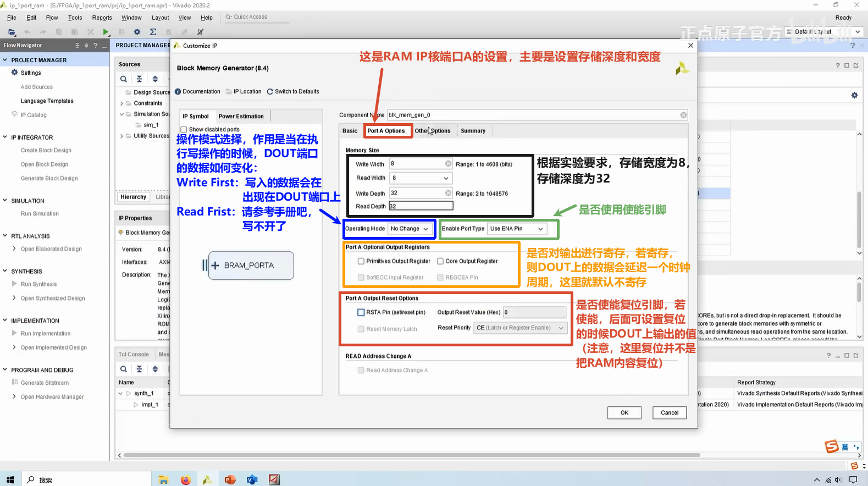Collapse synth_1 run row
This screenshot has height=486, width=868.
[x=120, y=394]
